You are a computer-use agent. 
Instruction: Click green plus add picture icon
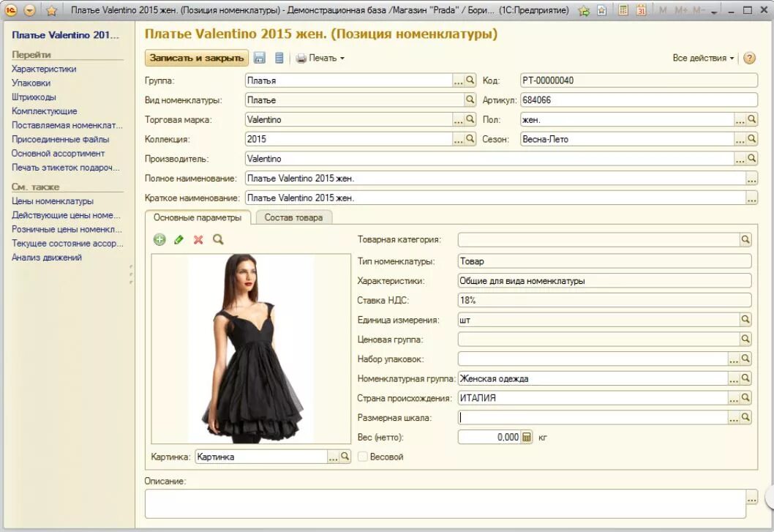[x=159, y=239]
